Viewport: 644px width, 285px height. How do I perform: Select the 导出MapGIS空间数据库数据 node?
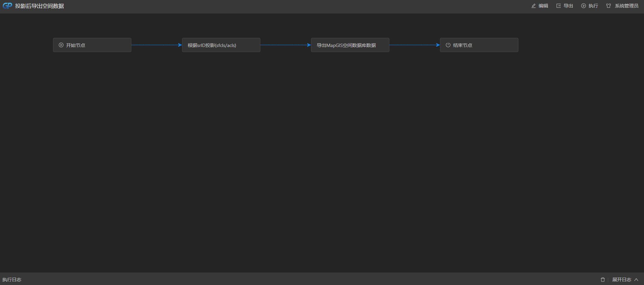click(x=350, y=45)
